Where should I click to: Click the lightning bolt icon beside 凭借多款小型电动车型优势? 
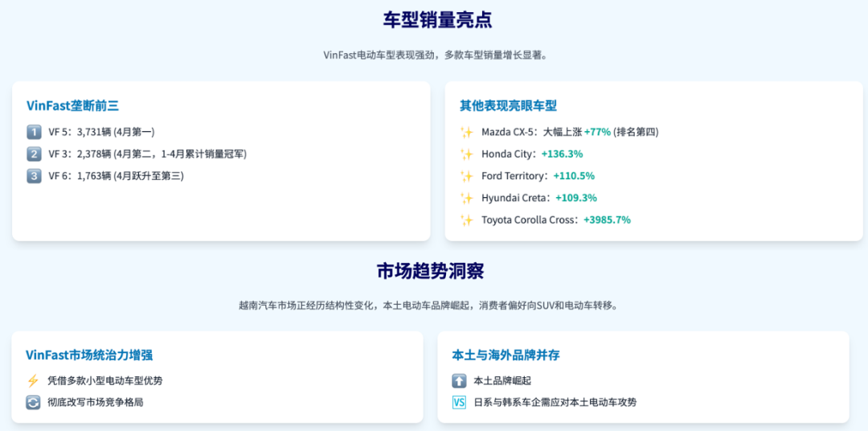point(33,380)
